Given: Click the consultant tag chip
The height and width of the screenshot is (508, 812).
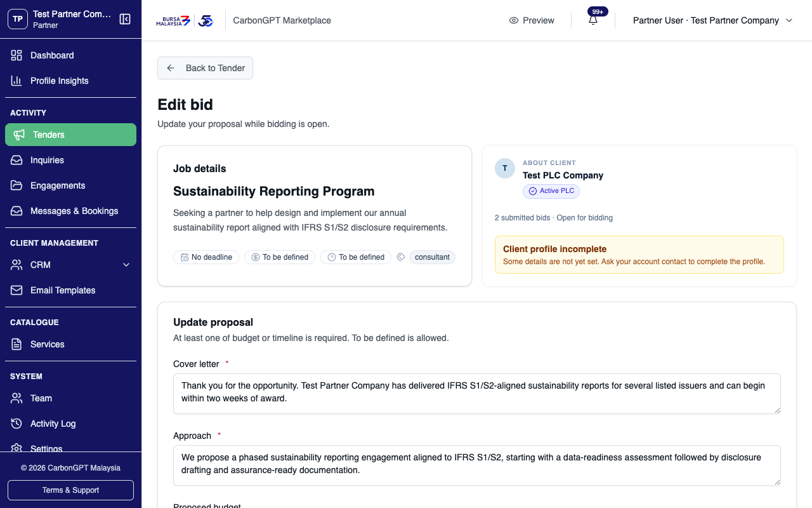Looking at the screenshot, I should coord(432,257).
